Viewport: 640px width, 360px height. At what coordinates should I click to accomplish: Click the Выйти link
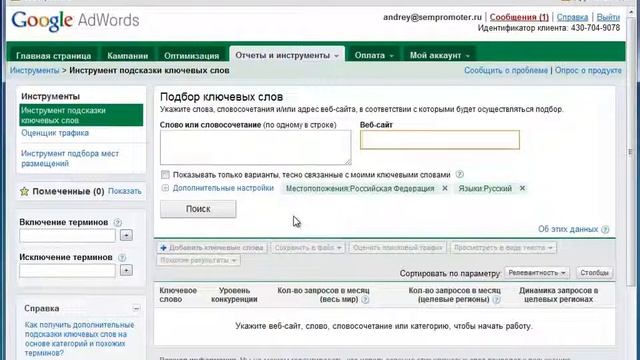pos(608,17)
